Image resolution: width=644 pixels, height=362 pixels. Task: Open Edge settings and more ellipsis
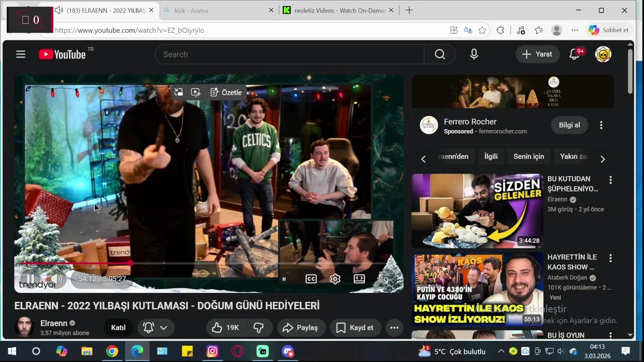pos(575,30)
